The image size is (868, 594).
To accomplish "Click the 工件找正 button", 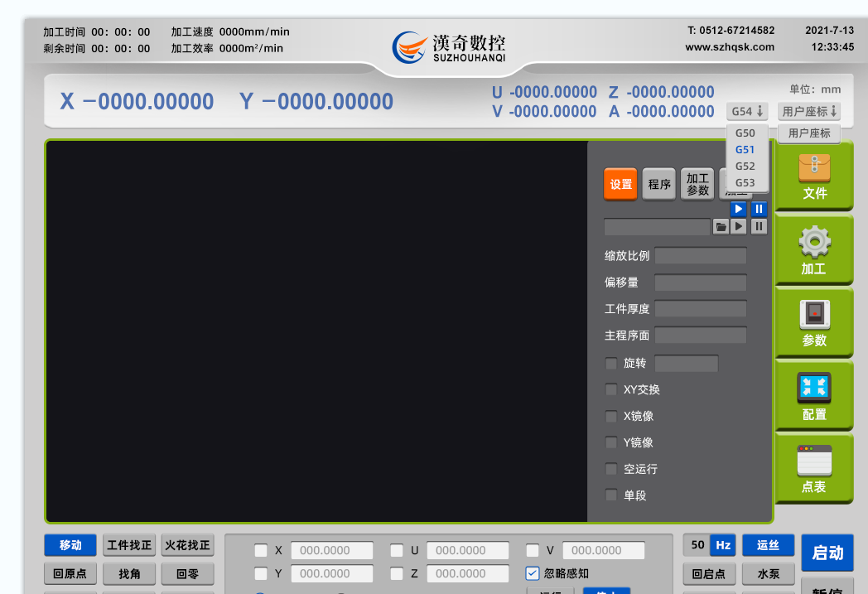I will pos(129,545).
